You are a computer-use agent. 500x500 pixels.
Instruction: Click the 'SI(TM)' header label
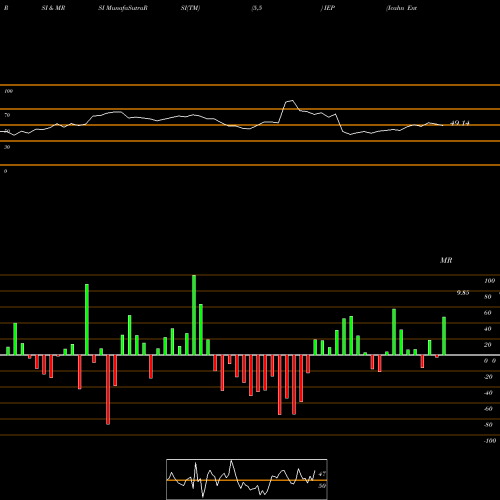point(190,8)
